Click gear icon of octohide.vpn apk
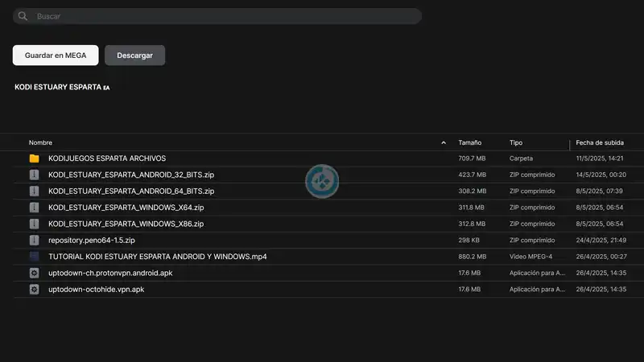Screen dimensions: 644x362 34,290
